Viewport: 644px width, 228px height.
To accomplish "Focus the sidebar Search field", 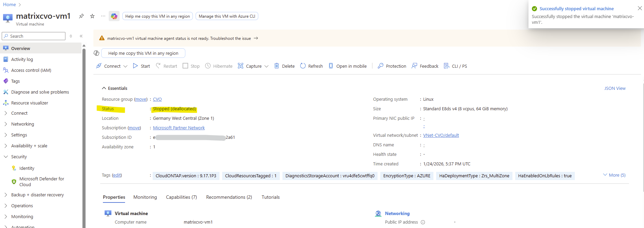I will (33, 36).
